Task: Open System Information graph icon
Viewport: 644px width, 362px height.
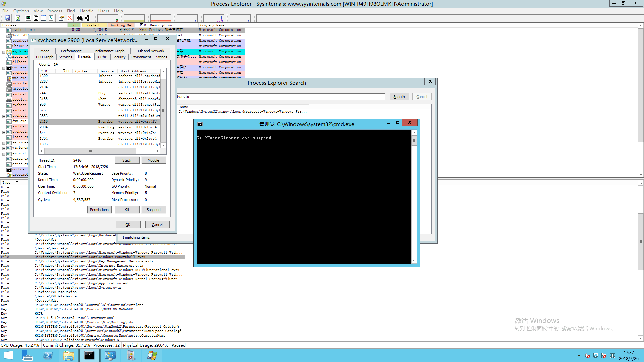Action: pyautogui.click(x=29, y=18)
